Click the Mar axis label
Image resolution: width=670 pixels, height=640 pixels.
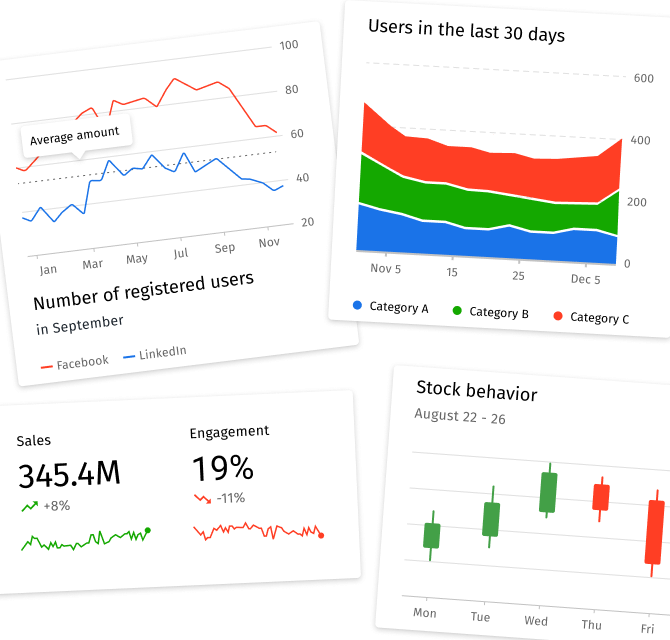[92, 264]
